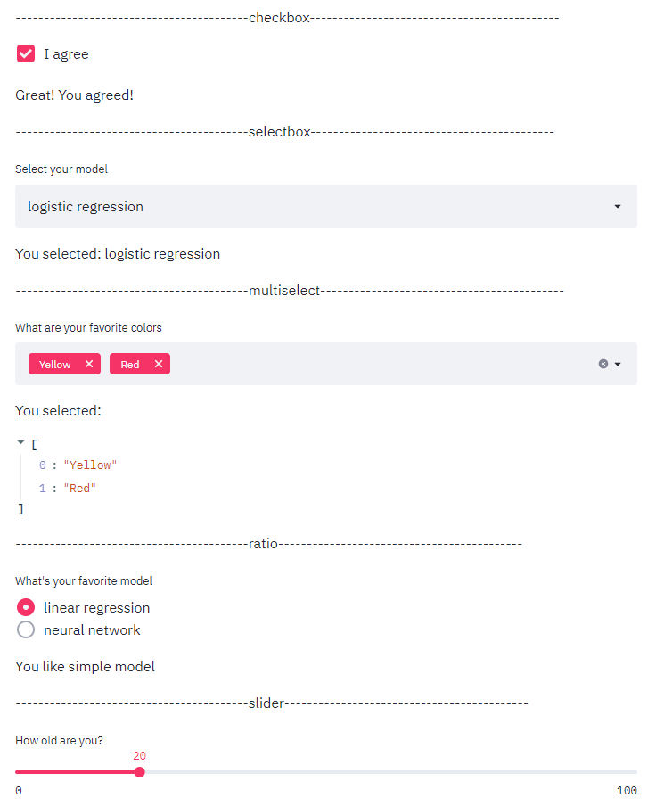Remove the Yellow tag from multiselect
Image resolution: width=672 pixels, height=806 pixels.
coord(89,364)
